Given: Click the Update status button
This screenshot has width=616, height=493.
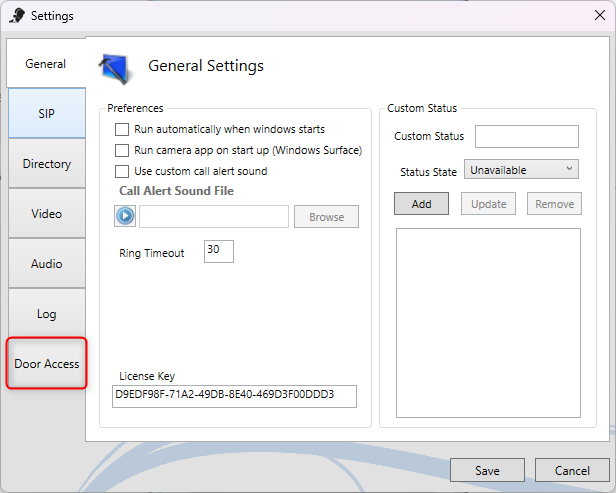Looking at the screenshot, I should [x=488, y=203].
